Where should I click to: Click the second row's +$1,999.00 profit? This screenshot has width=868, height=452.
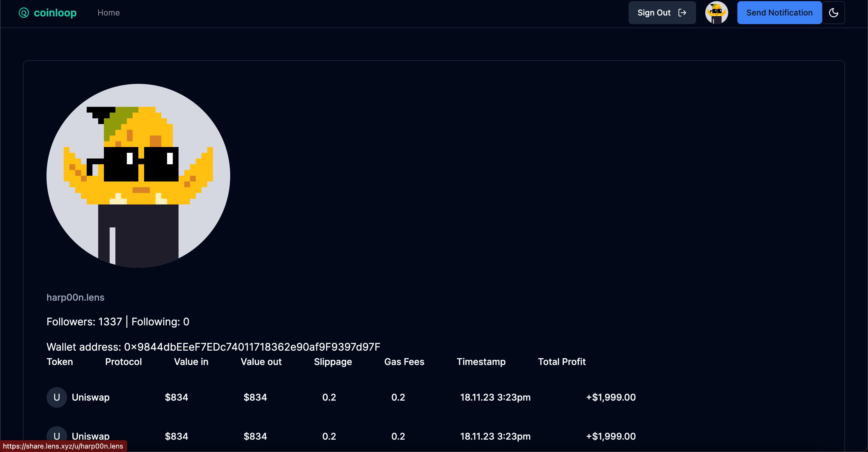coord(611,436)
